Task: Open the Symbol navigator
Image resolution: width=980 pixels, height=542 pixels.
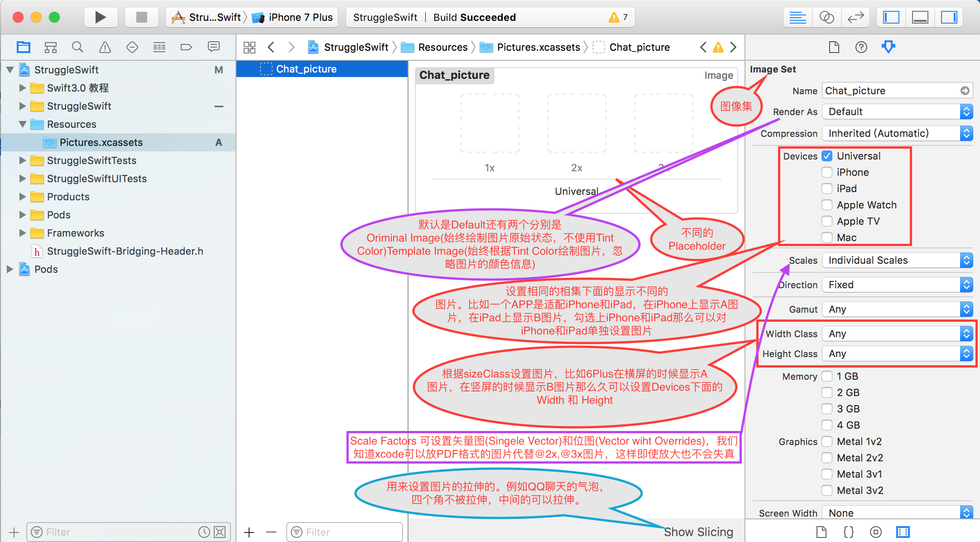Action: pos(51,47)
